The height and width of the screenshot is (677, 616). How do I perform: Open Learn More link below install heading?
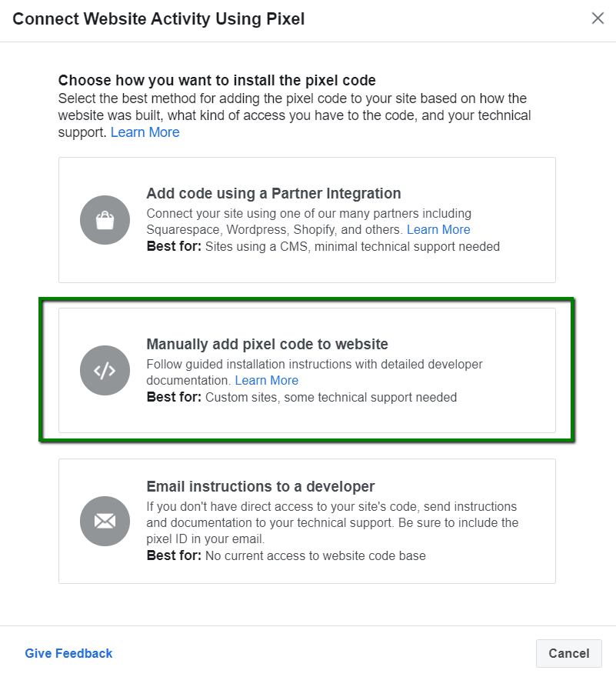[x=145, y=132]
